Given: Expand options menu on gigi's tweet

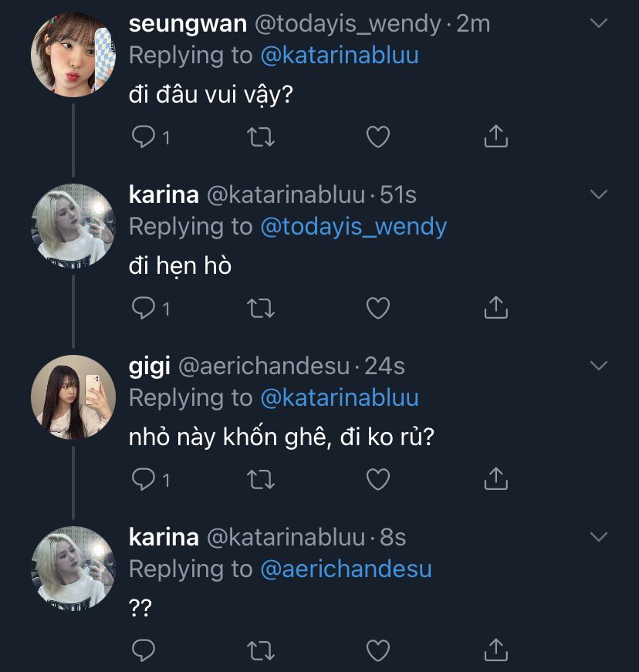Looking at the screenshot, I should point(599,365).
